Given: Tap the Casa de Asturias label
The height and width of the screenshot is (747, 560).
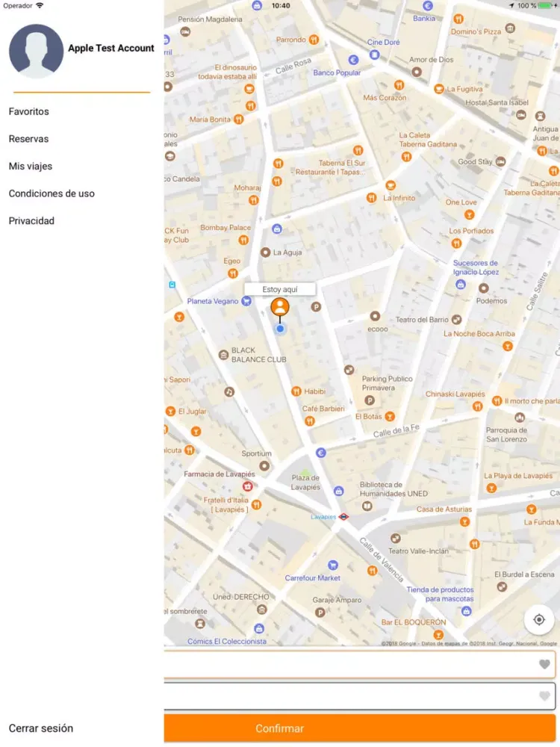Looking at the screenshot, I should pyautogui.click(x=444, y=509).
